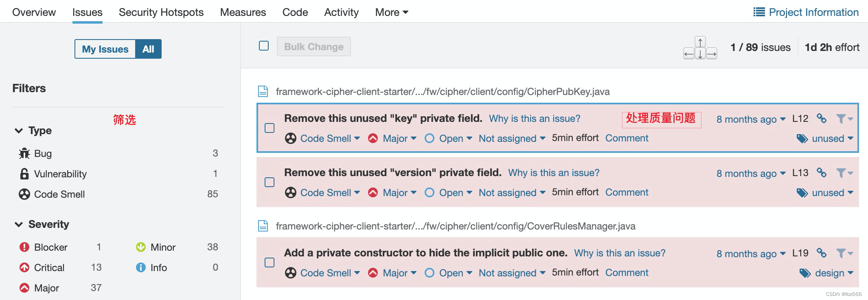Click the My Issues toggle button

click(105, 49)
